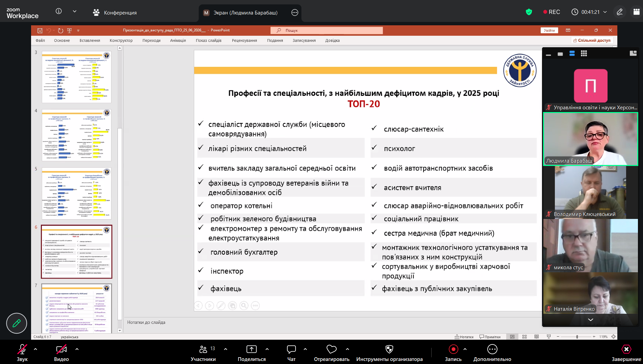The image size is (643, 364).
Task: Select Володимир Клюцевський video tile
Action: click(x=590, y=192)
